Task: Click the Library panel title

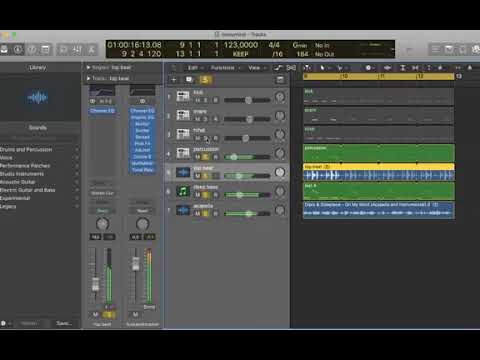Action: (x=37, y=68)
